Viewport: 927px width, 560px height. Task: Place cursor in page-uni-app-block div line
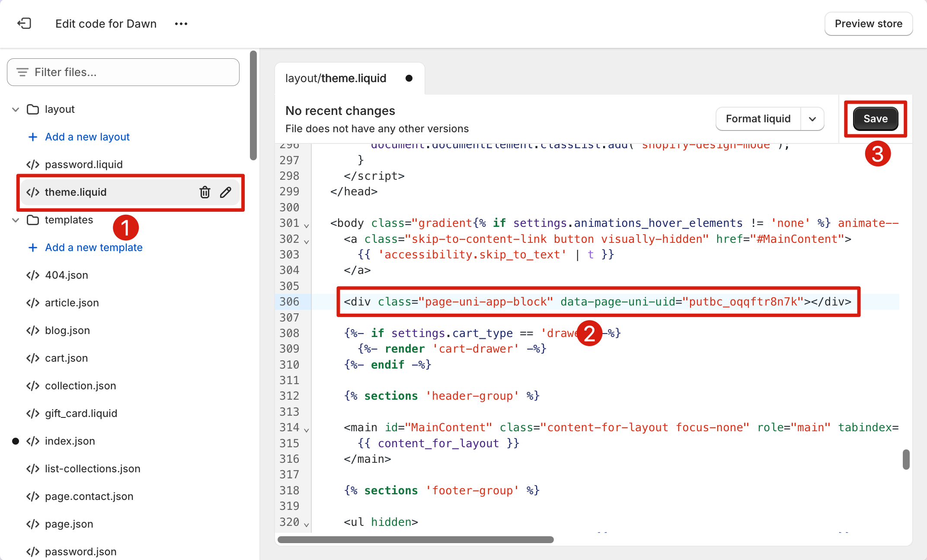[598, 302]
